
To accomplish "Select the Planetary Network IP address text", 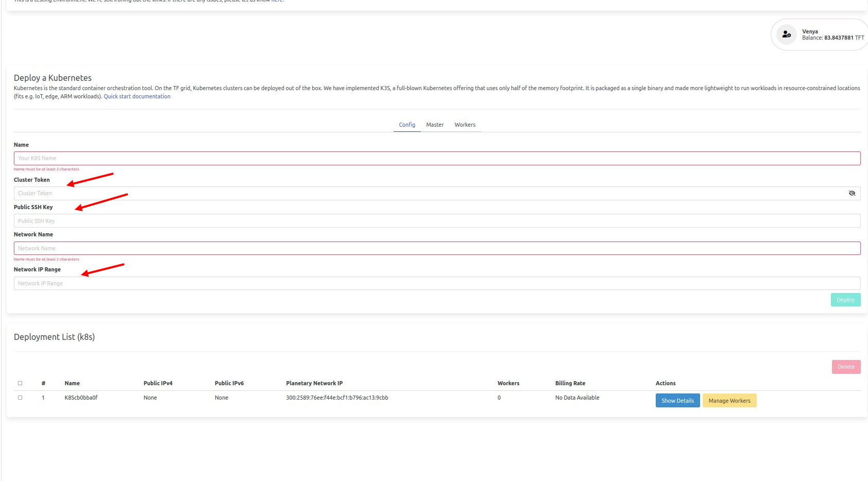I will tap(337, 397).
